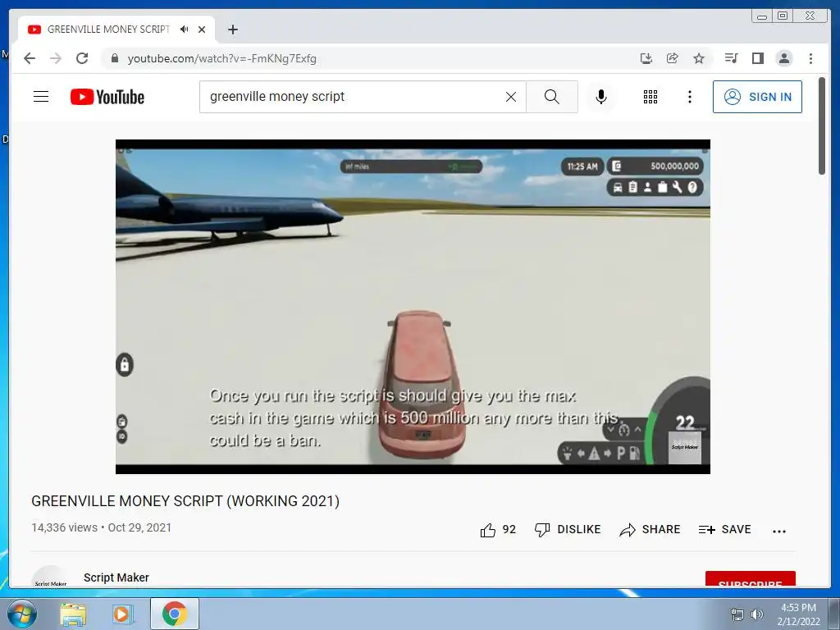Click the page vertical scrollbar
Viewport: 840px width, 630px height.
click(x=822, y=126)
